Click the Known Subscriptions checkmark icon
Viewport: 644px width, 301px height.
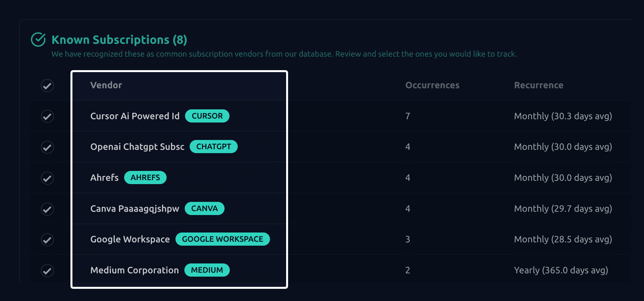(38, 40)
